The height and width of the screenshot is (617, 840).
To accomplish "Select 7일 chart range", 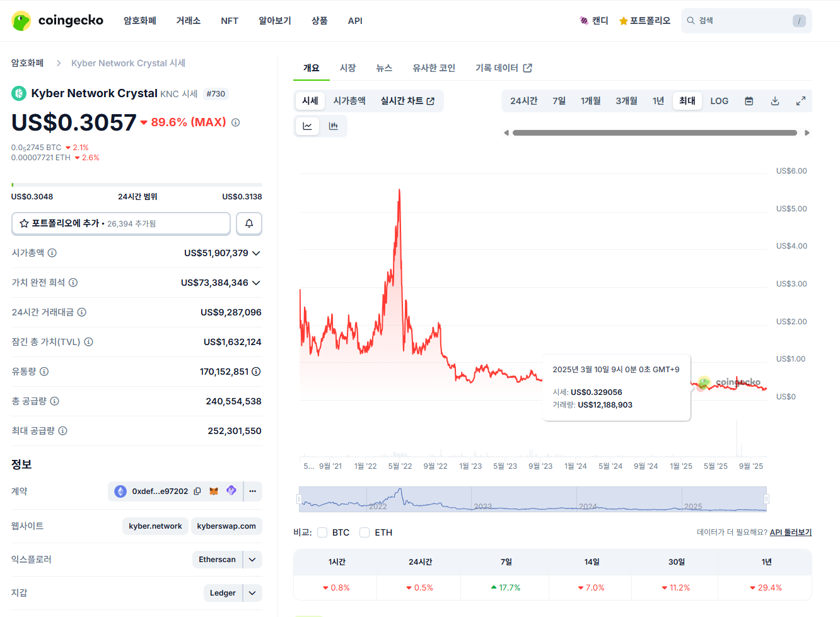I will (x=559, y=101).
